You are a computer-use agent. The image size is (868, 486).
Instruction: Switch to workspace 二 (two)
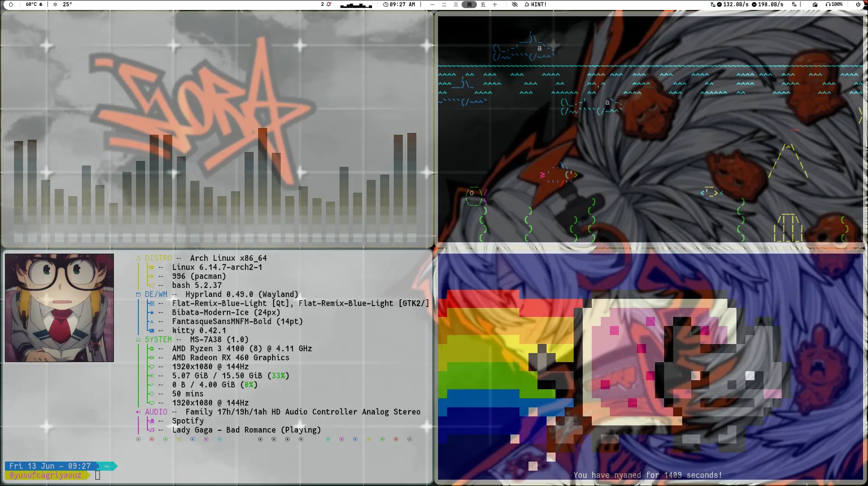[x=444, y=5]
